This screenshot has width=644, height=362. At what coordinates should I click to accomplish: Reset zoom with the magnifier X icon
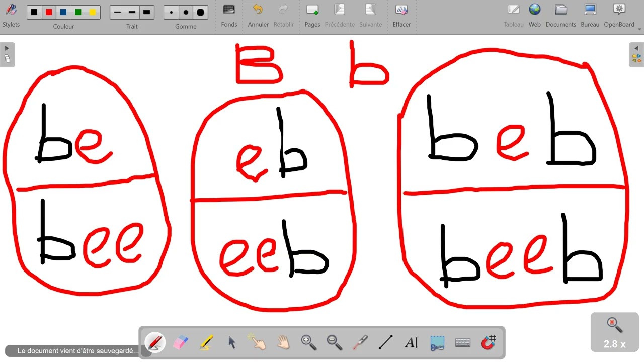click(x=614, y=326)
